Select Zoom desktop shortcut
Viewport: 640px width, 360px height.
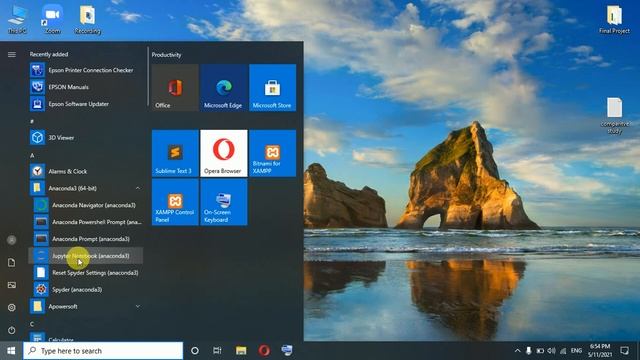pyautogui.click(x=52, y=19)
